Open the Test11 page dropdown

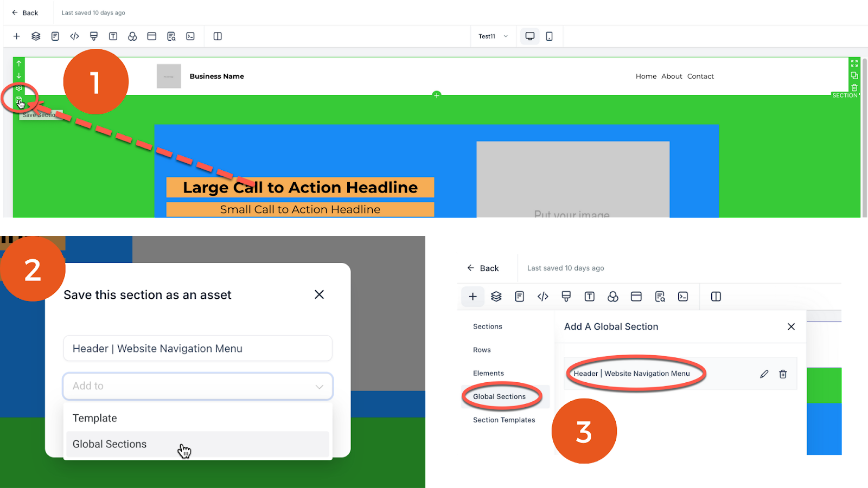[x=493, y=36]
